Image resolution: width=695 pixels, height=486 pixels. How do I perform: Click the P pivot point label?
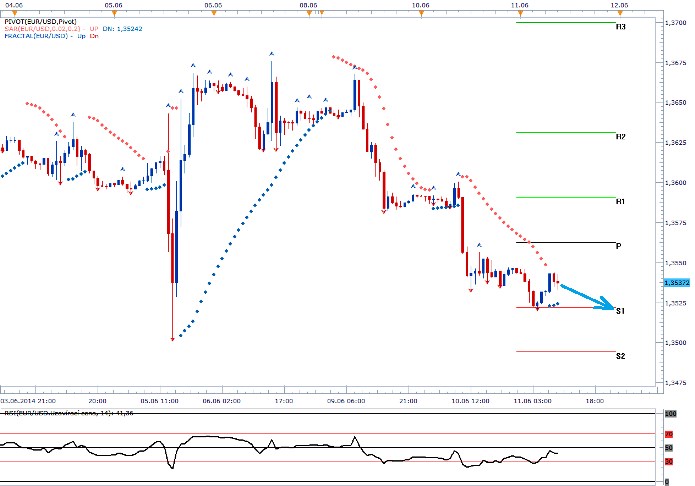coord(619,246)
